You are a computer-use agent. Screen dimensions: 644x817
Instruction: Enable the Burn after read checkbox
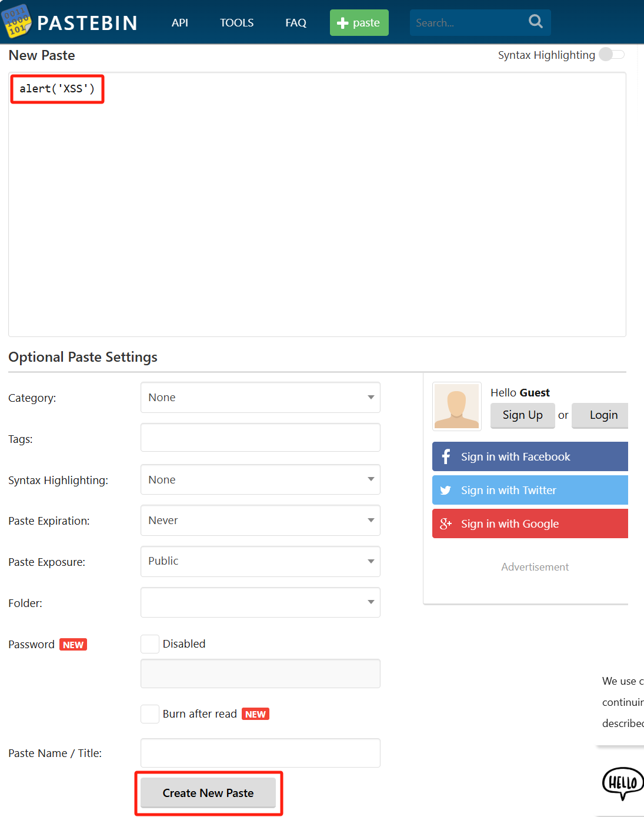click(150, 714)
